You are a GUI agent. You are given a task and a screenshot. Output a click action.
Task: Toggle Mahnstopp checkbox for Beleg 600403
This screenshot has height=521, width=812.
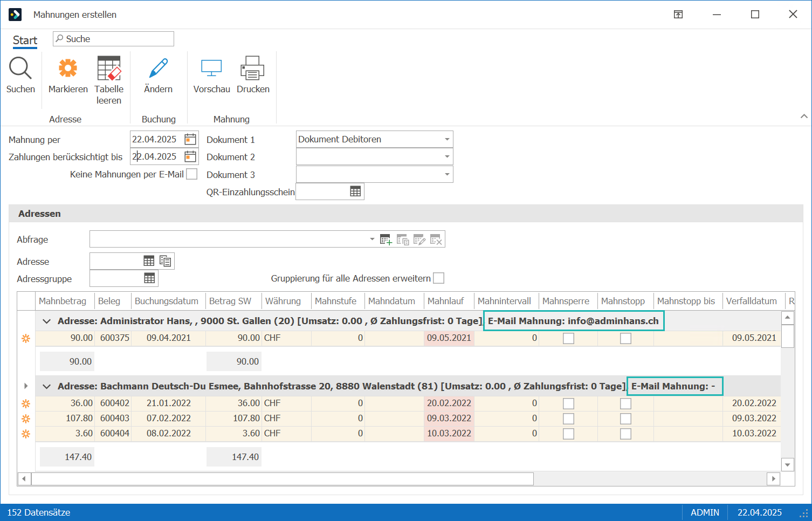pyautogui.click(x=625, y=419)
